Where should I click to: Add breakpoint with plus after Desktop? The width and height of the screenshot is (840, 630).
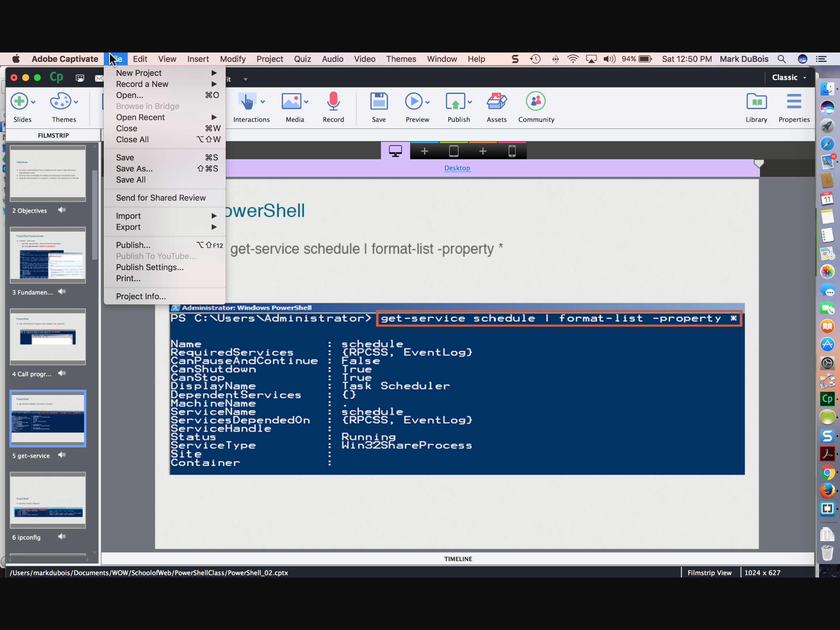(x=425, y=151)
